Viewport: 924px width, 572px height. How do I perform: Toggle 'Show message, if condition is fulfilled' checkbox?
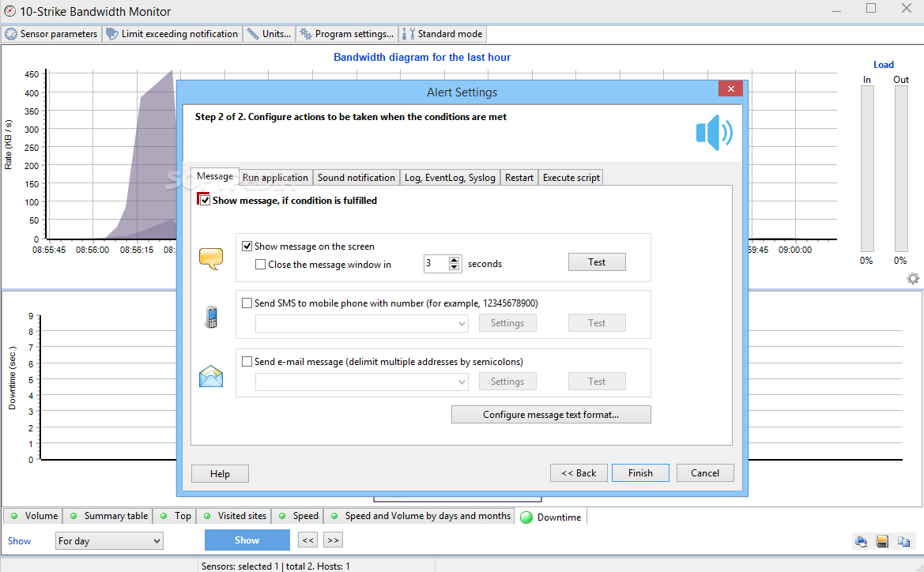pos(205,201)
